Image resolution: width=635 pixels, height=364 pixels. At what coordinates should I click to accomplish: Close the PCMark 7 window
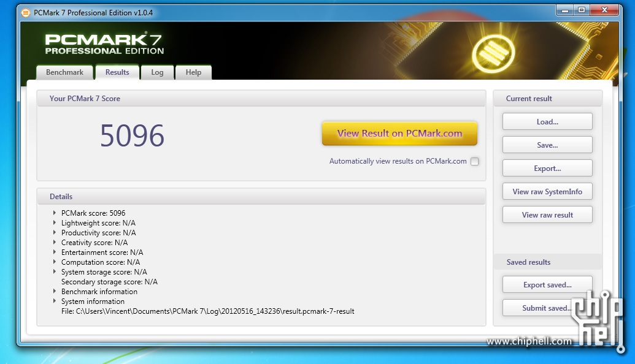[x=604, y=10]
